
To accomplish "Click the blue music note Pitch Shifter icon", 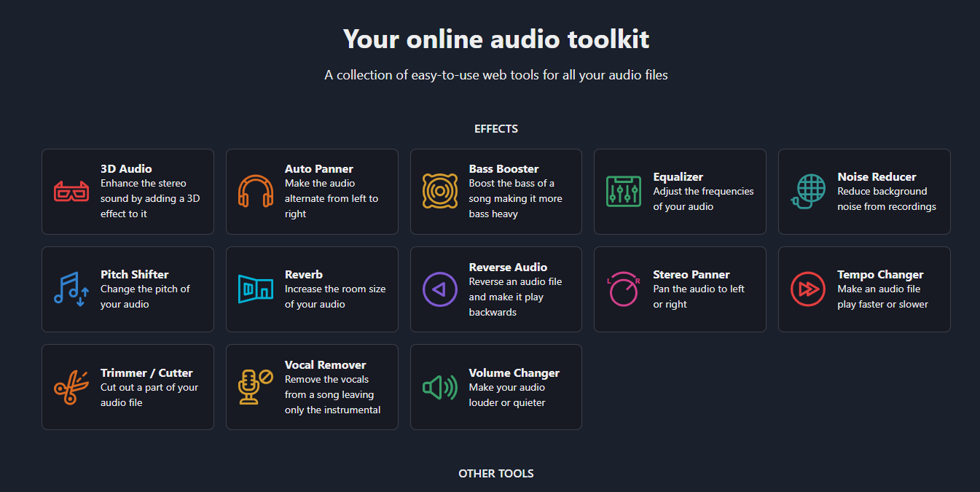I will pyautogui.click(x=71, y=289).
